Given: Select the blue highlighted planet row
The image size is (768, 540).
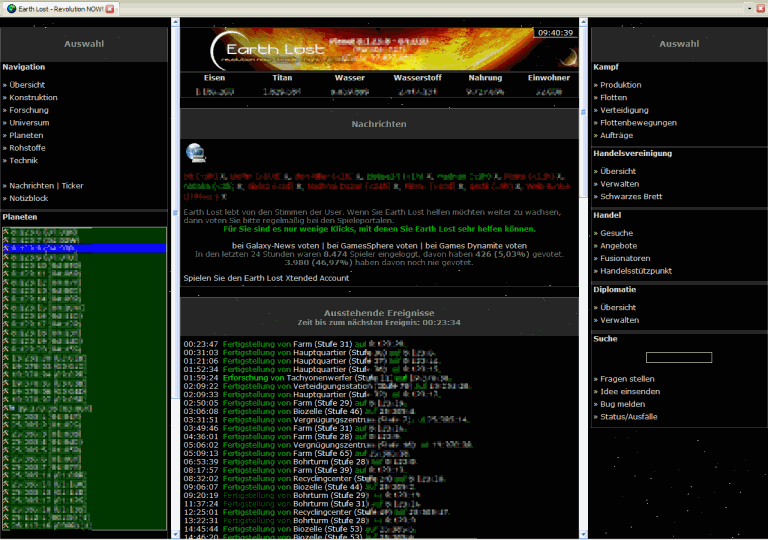Looking at the screenshot, I should point(84,248).
